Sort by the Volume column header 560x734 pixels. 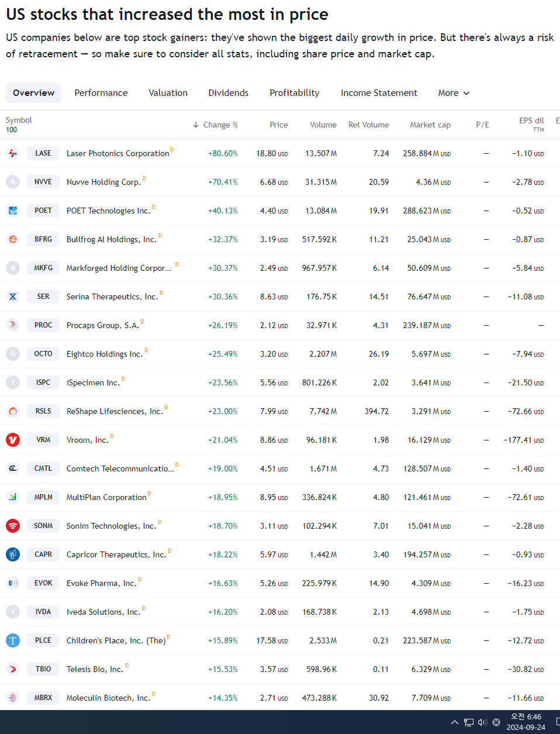[x=323, y=125]
